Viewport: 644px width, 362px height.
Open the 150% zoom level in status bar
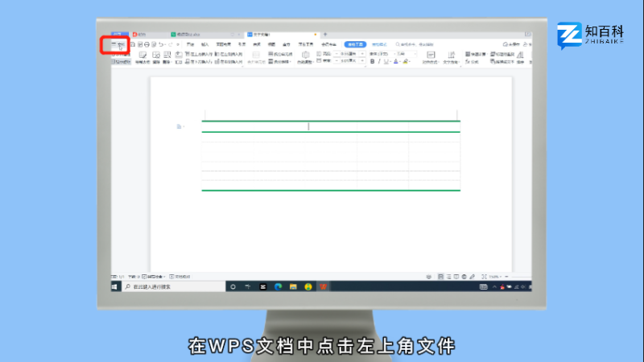coord(495,277)
